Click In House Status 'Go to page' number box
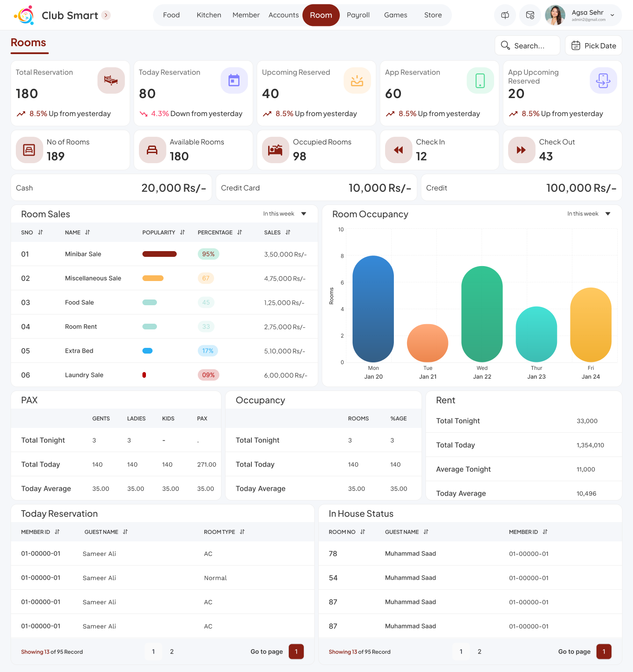 click(x=604, y=651)
